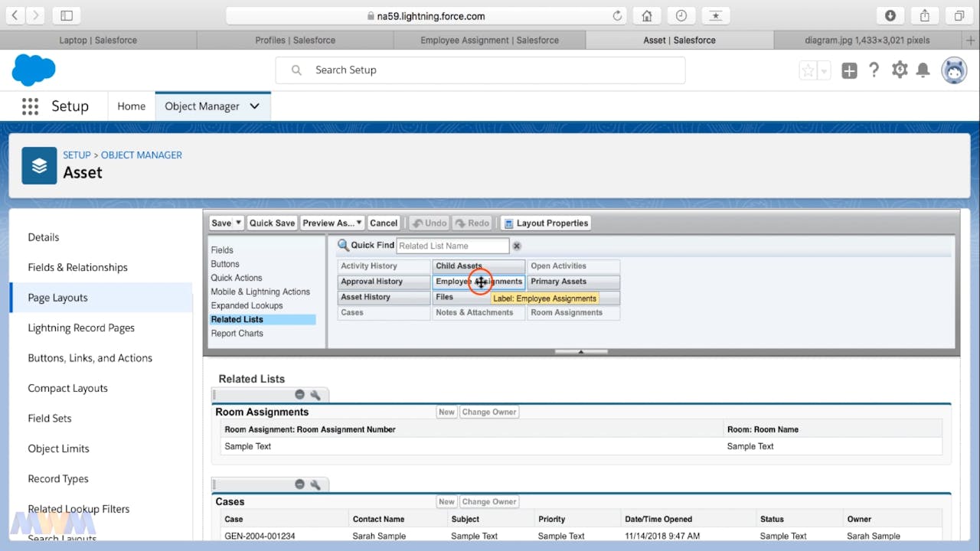Open the Preview As dropdown
The width and height of the screenshot is (980, 551).
(332, 223)
